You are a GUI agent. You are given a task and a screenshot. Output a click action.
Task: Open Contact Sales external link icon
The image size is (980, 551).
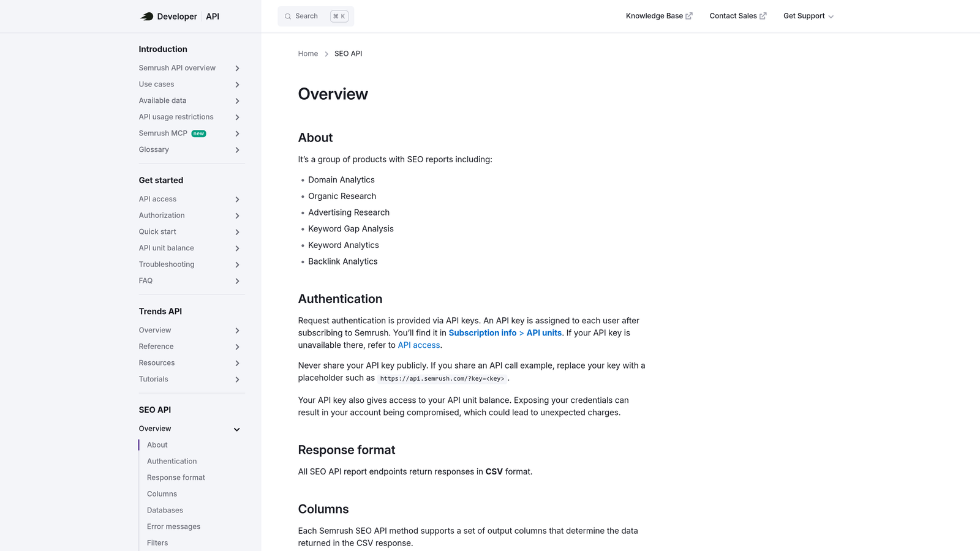coord(763,16)
